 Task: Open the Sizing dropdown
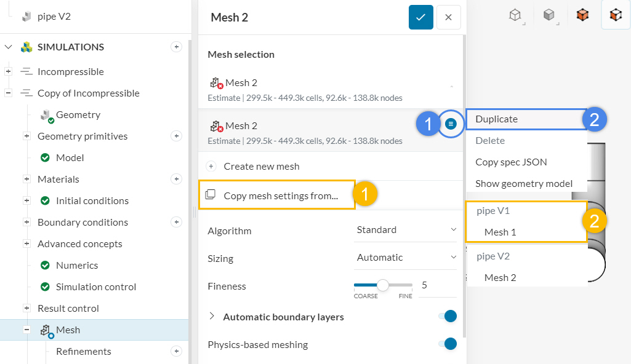[406, 258]
